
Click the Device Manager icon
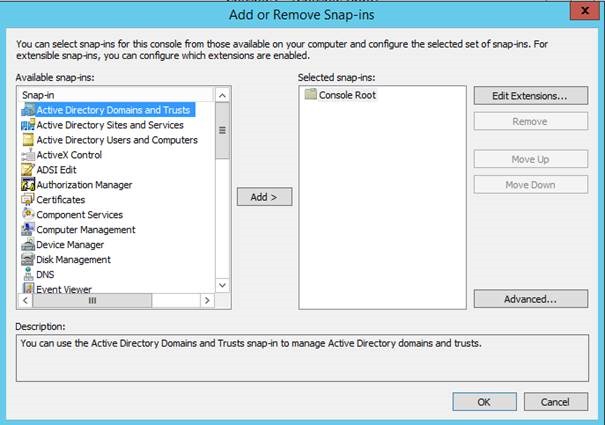(28, 245)
